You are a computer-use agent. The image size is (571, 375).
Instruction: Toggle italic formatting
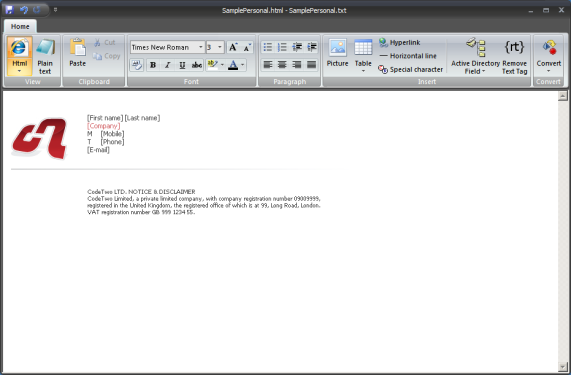pos(168,65)
